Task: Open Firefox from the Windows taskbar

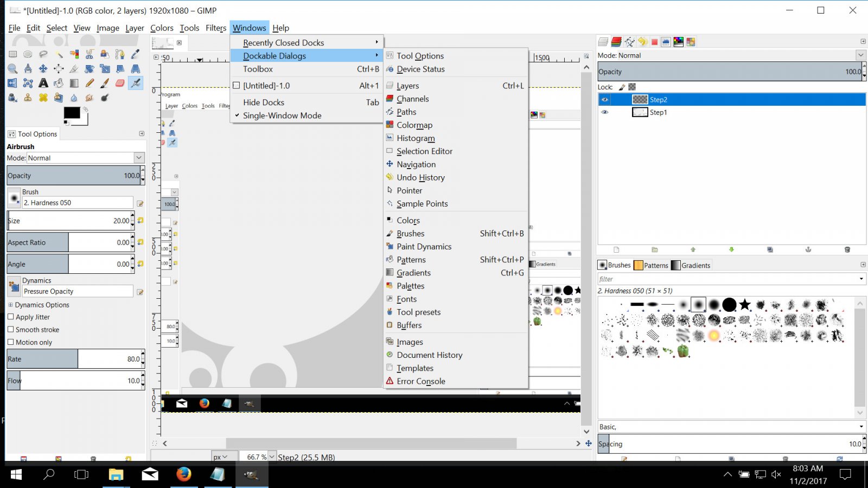Action: point(184,474)
